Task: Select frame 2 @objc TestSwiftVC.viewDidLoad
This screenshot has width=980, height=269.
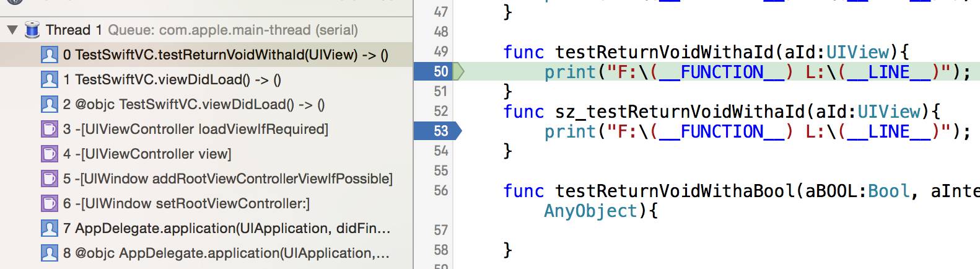Action: coord(206,104)
